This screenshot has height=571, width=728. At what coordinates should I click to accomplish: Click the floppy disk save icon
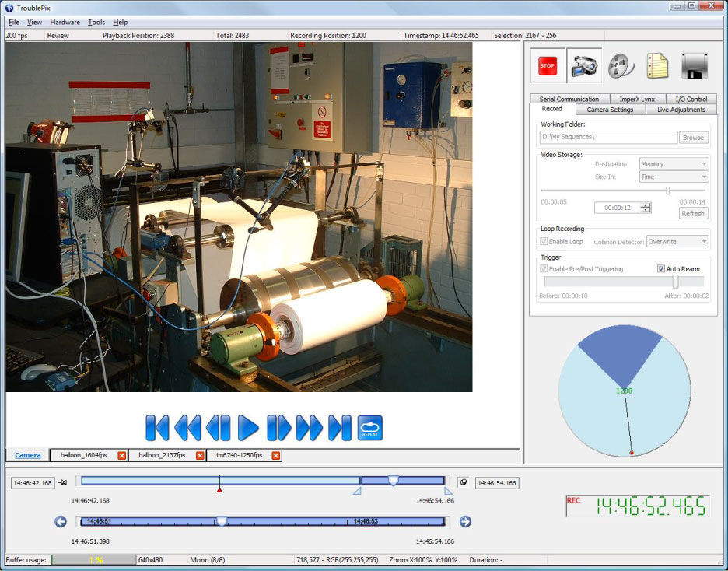tap(693, 65)
